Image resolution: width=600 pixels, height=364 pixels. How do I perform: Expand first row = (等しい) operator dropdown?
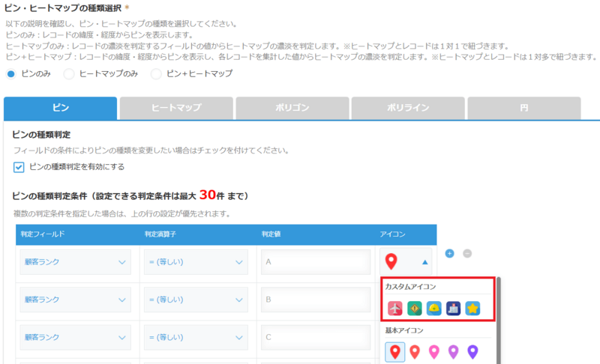click(195, 262)
